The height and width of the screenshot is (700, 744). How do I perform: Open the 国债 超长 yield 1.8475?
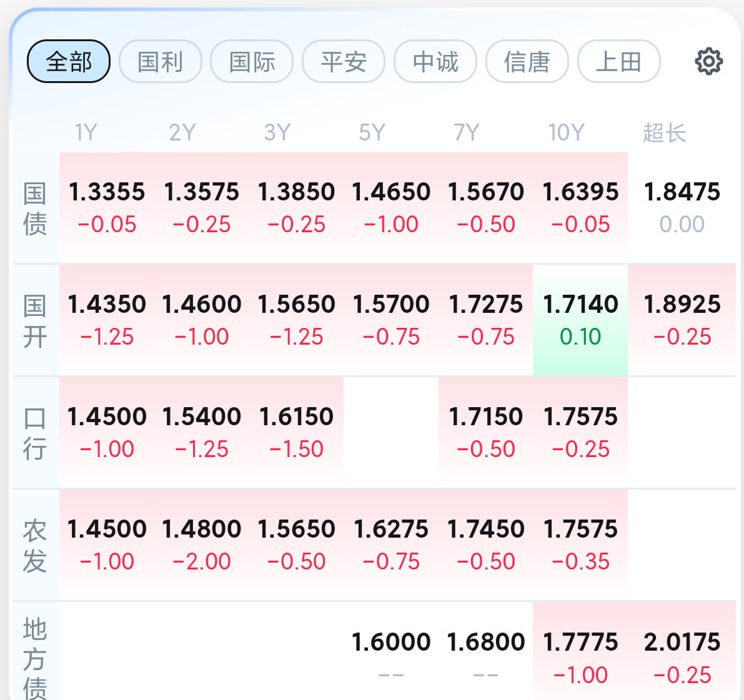tap(682, 207)
